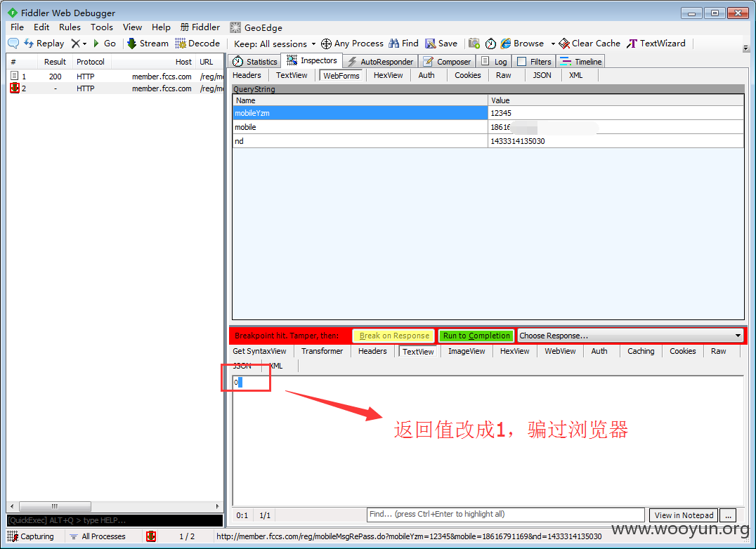Click in the response text body area
This screenshot has height=549, width=756.
pyautogui.click(x=488, y=441)
